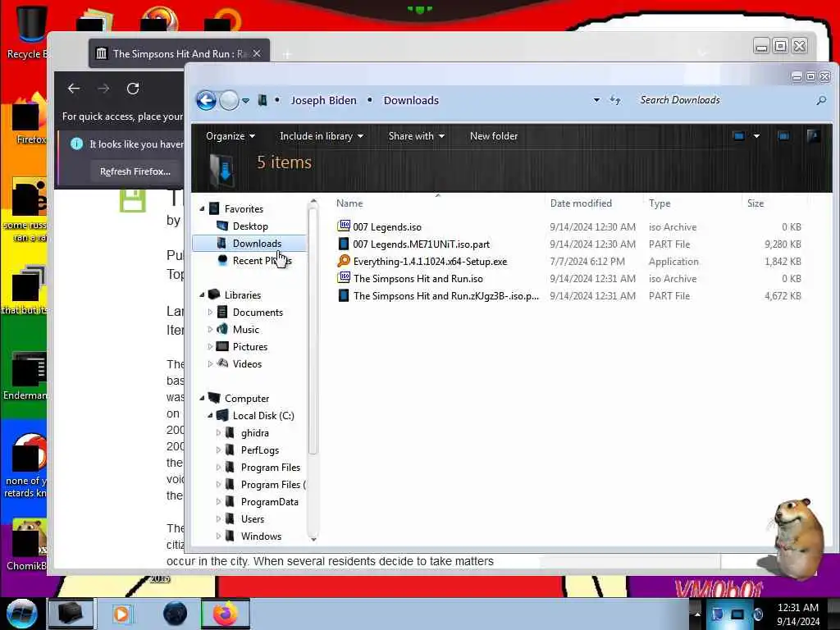Click the dark globe taskbar icon
The height and width of the screenshot is (630, 840).
tap(176, 614)
